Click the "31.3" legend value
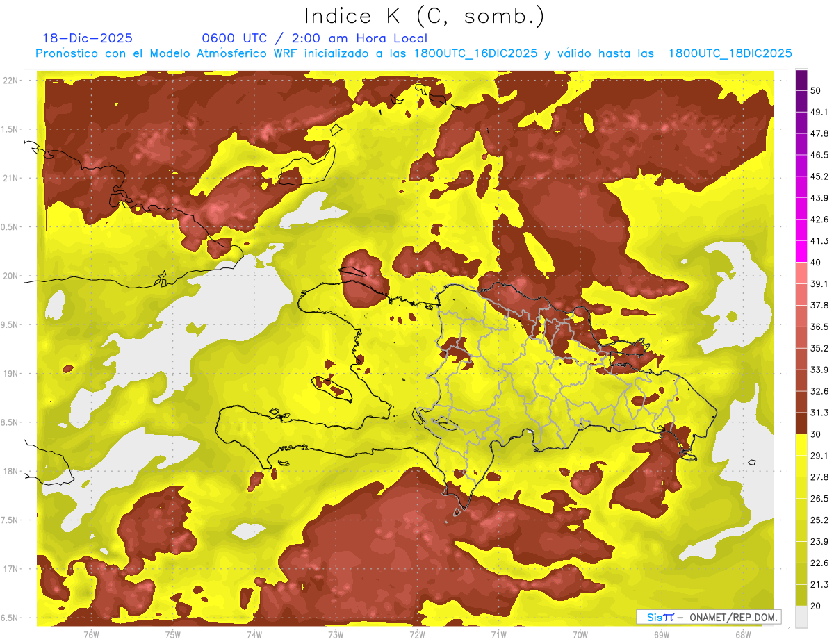Screen dimensions: 834x644 (819, 413)
